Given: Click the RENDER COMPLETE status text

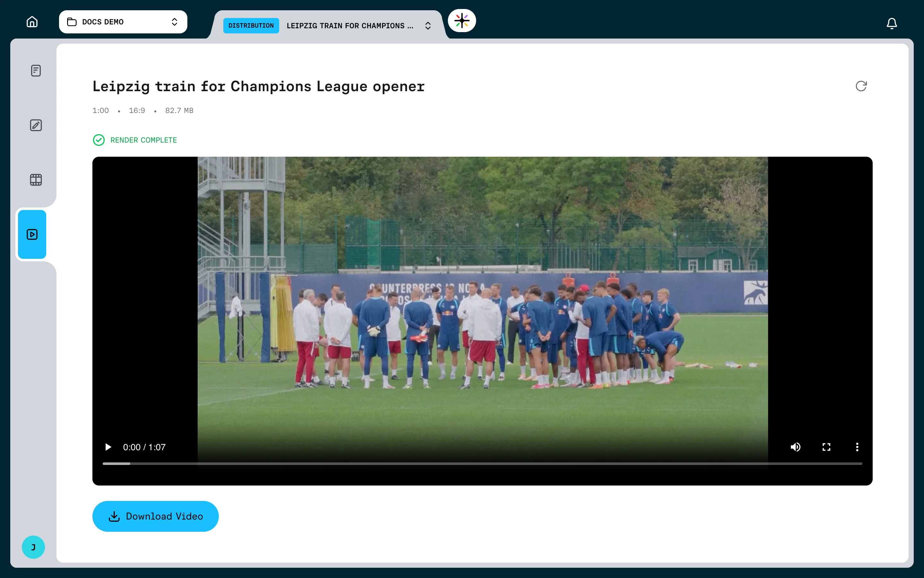Looking at the screenshot, I should (143, 140).
